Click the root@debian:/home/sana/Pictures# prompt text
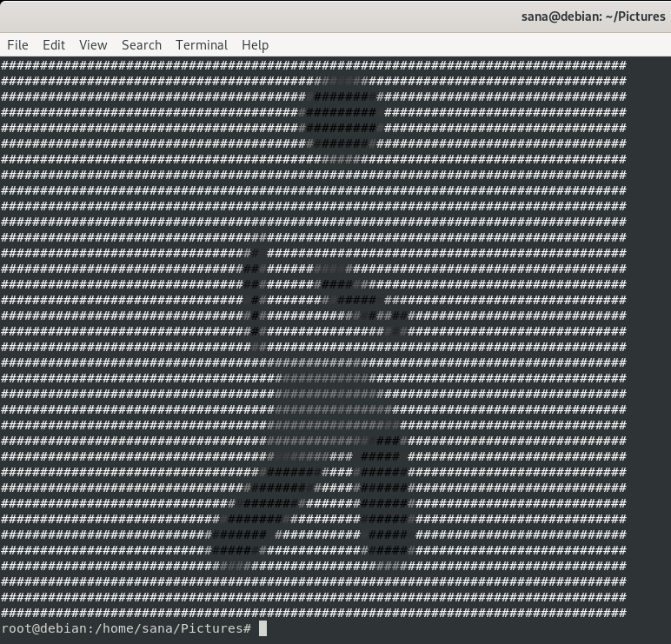The height and width of the screenshot is (644, 671). coord(126,628)
